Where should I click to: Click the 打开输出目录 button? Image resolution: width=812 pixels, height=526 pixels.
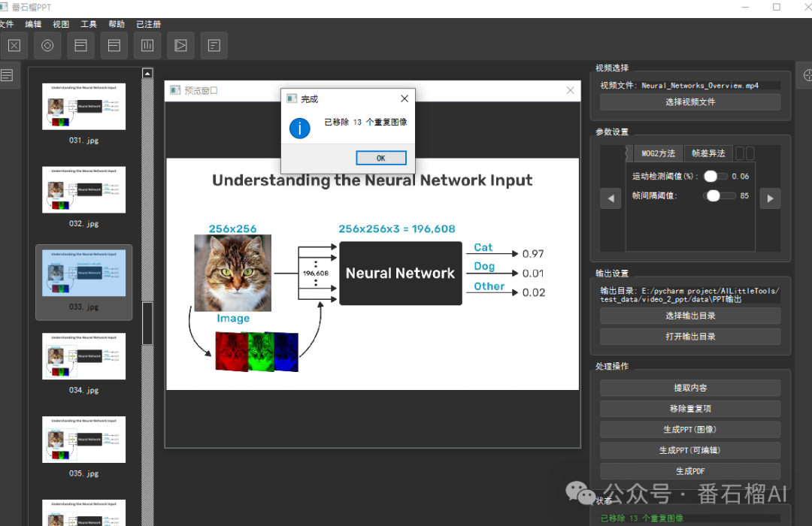pos(690,337)
